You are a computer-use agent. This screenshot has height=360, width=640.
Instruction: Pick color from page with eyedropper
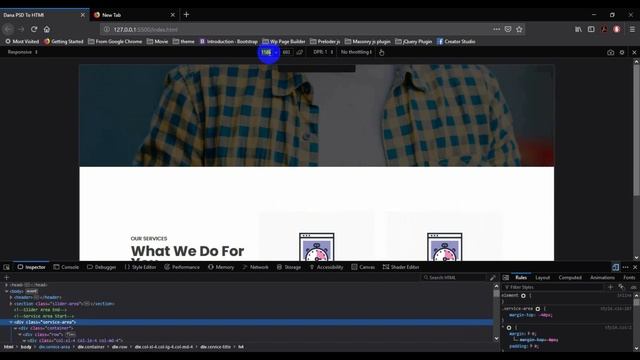tap(493, 278)
